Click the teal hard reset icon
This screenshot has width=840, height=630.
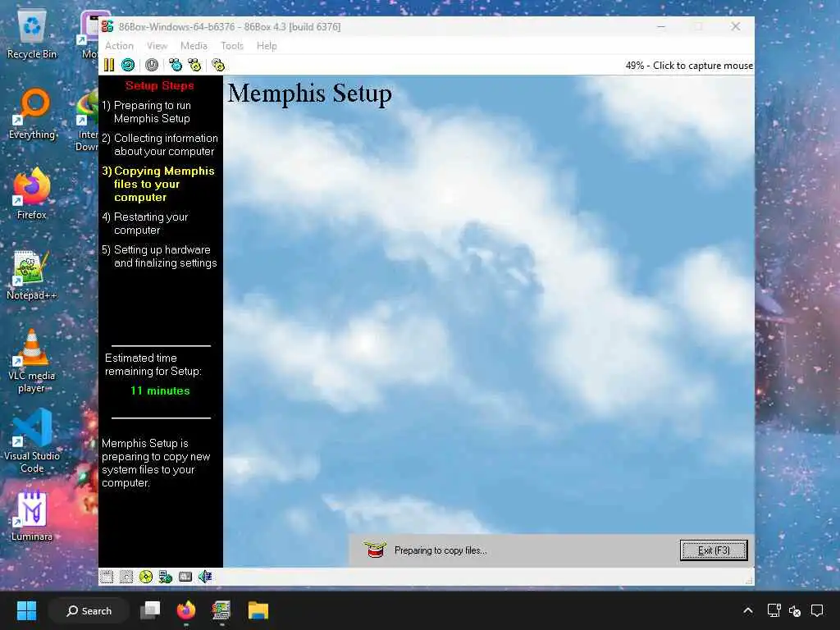[128, 65]
